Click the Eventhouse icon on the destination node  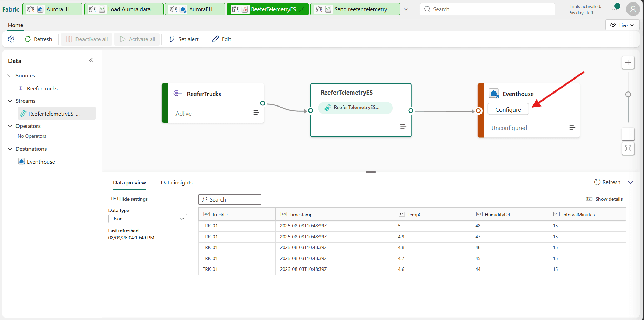[x=494, y=94]
